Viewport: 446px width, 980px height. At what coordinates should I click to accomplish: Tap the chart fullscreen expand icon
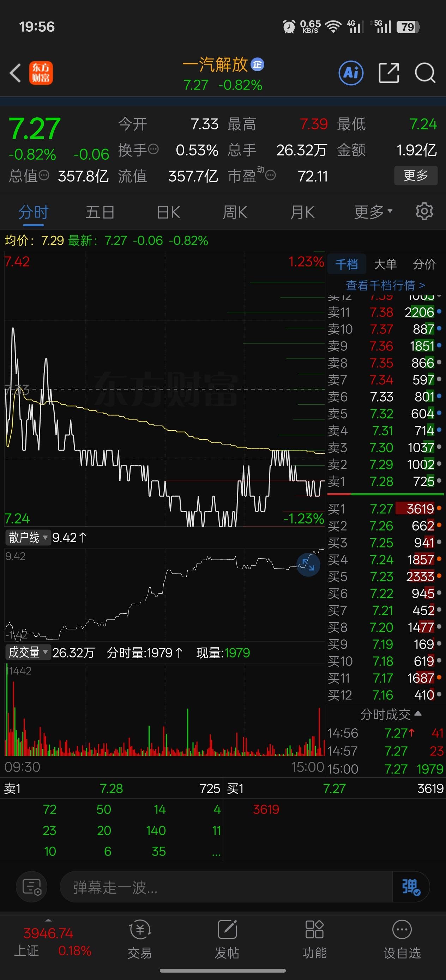coord(308,565)
